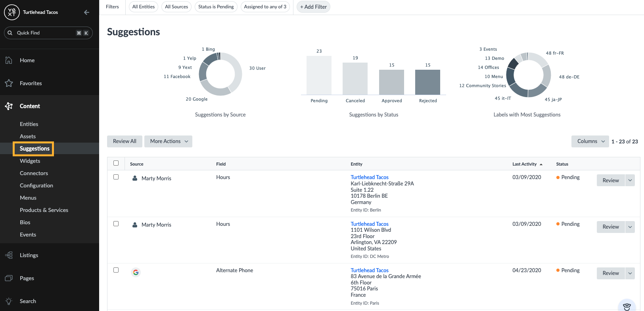Open the Columns dropdown

[590, 141]
